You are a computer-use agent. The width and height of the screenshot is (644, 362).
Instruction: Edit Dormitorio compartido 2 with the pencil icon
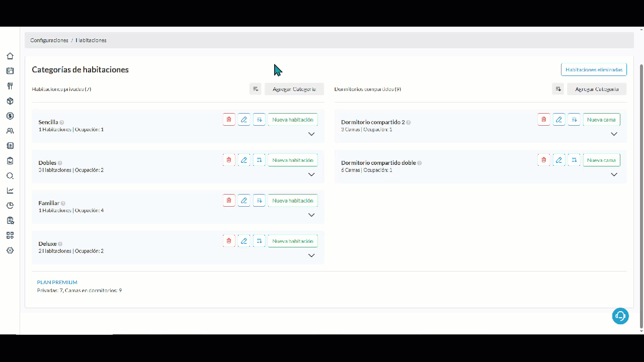point(559,120)
